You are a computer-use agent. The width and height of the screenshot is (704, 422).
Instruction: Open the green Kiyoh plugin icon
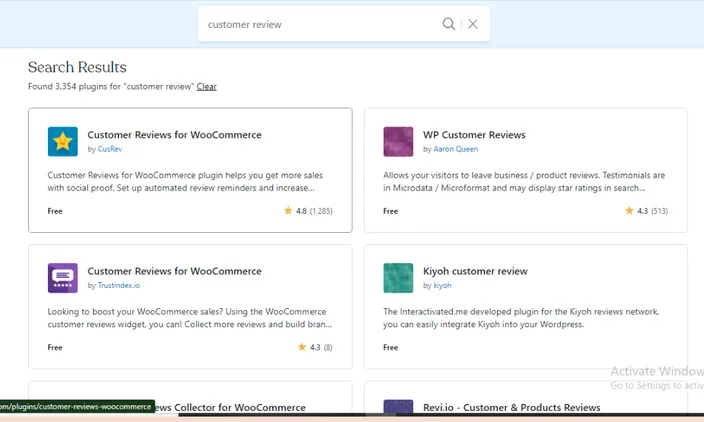click(398, 278)
